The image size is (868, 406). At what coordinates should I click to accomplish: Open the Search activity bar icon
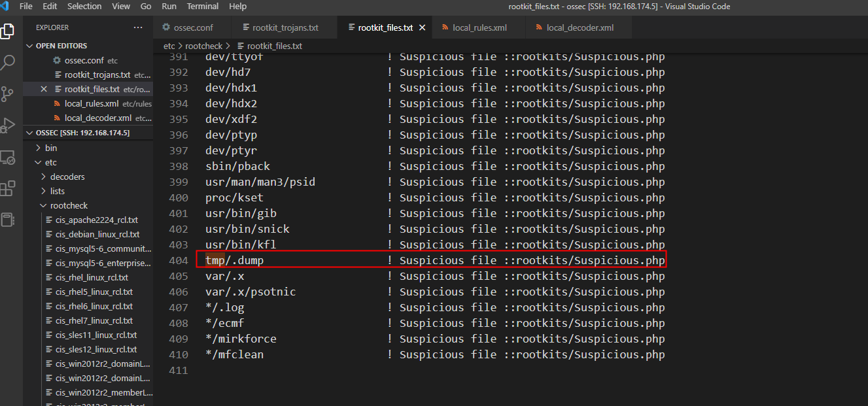click(7, 63)
